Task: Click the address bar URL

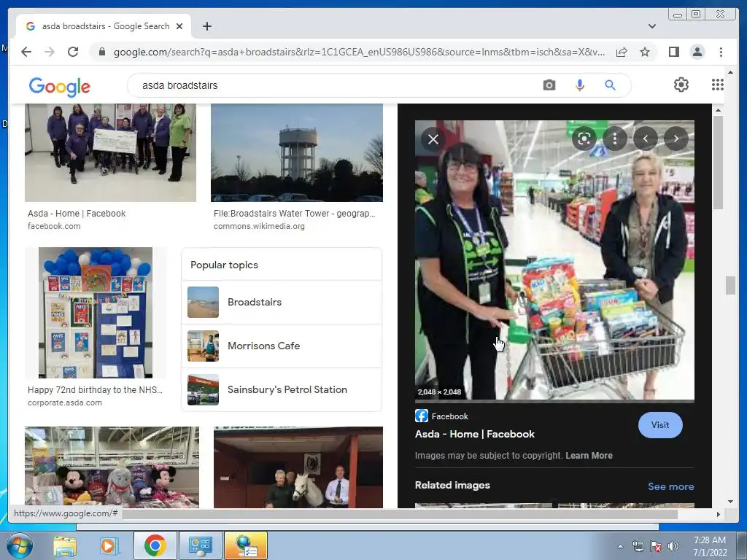Action: pyautogui.click(x=359, y=52)
